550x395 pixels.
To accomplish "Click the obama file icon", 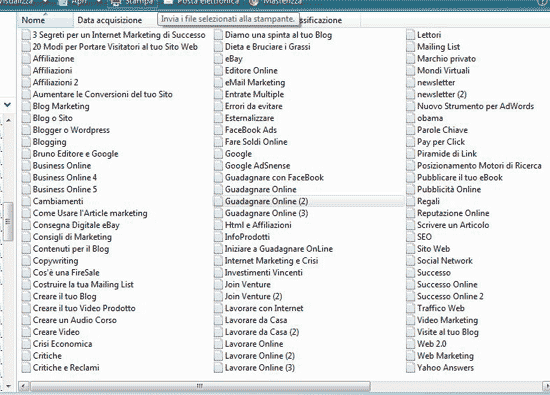I will coord(411,118).
